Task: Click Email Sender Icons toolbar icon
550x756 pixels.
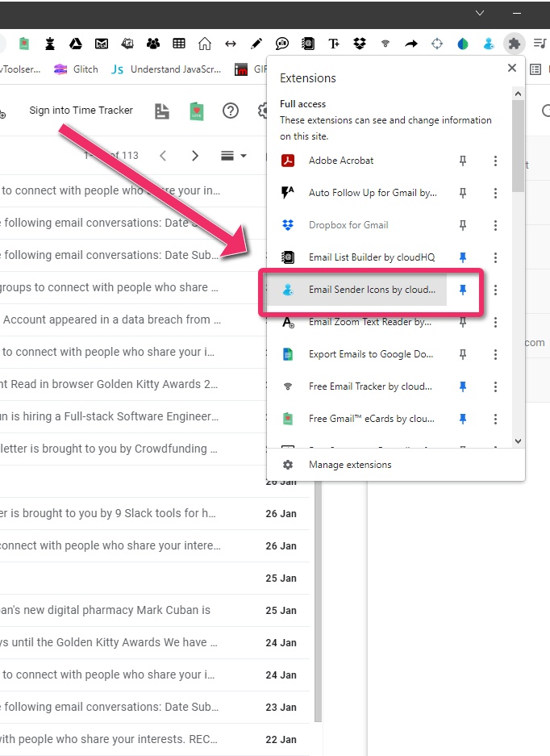Action: (x=489, y=44)
